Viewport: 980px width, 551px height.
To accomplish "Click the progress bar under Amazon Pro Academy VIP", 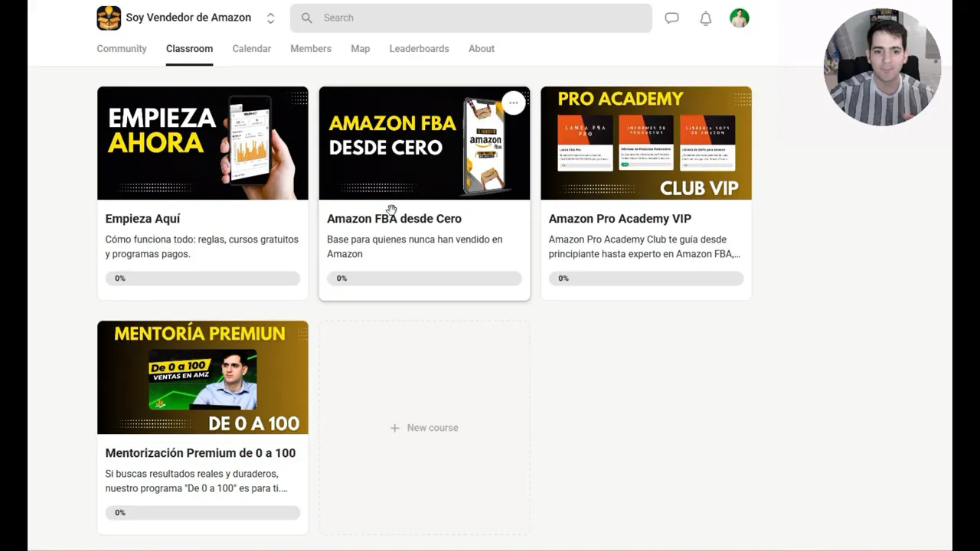I will (646, 279).
